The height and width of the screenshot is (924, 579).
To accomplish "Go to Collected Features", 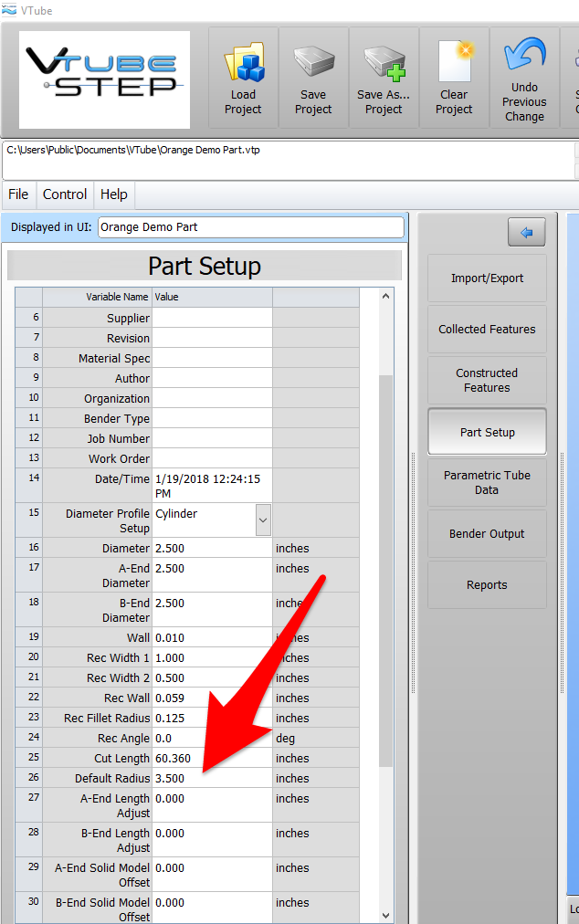I will click(487, 330).
